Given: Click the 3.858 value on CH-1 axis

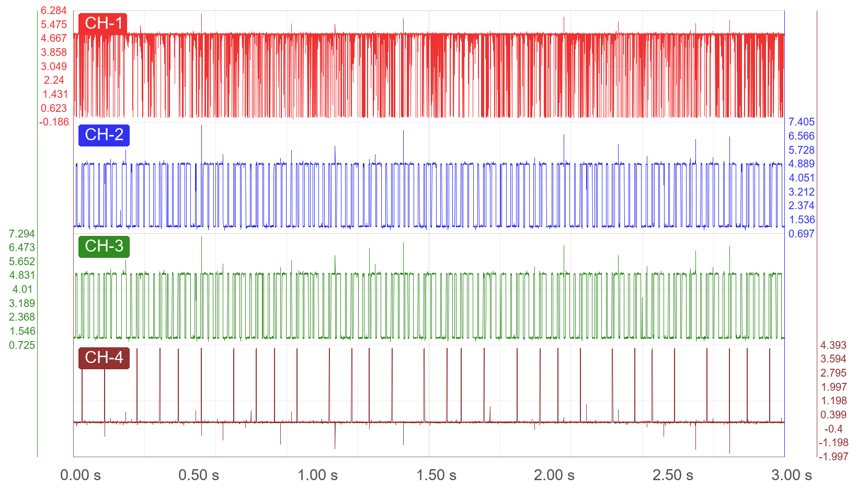Looking at the screenshot, I should tap(54, 52).
